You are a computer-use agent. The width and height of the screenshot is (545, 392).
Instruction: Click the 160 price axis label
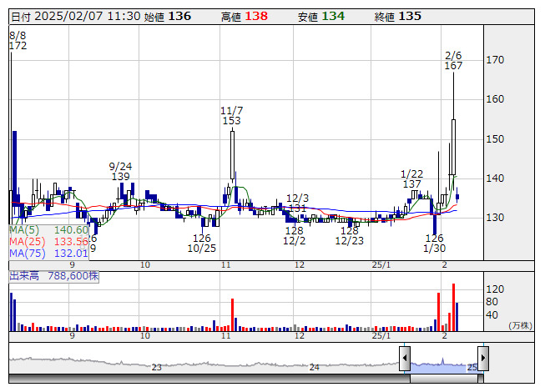[x=495, y=99]
